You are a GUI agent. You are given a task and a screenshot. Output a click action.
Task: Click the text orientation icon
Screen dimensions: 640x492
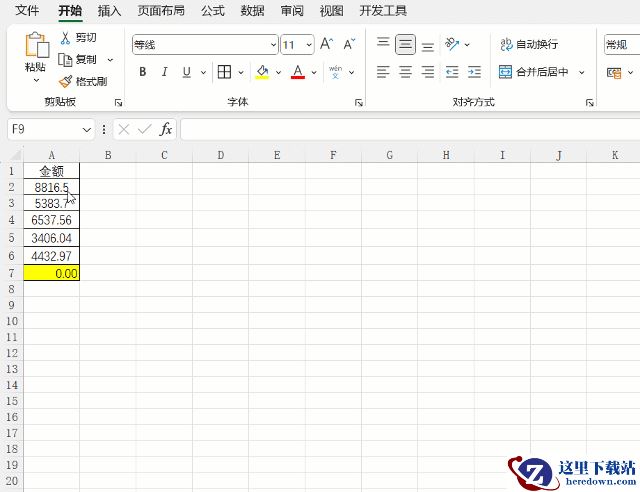point(452,44)
